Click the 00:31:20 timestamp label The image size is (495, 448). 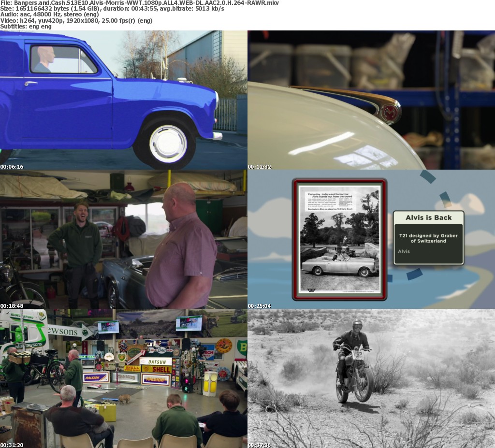coord(12,445)
